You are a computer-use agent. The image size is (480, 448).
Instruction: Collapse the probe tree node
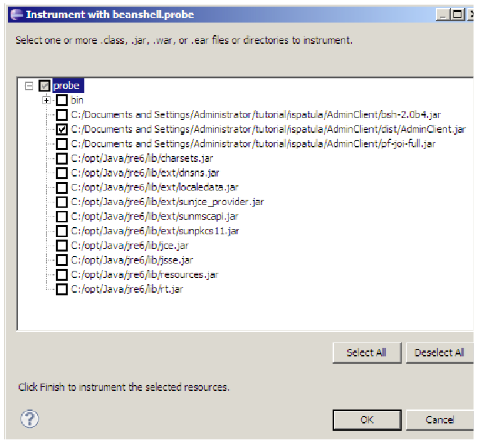[x=29, y=86]
